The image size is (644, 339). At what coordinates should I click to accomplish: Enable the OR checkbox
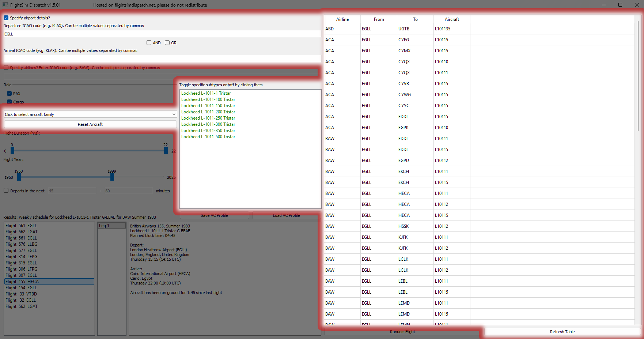point(167,43)
